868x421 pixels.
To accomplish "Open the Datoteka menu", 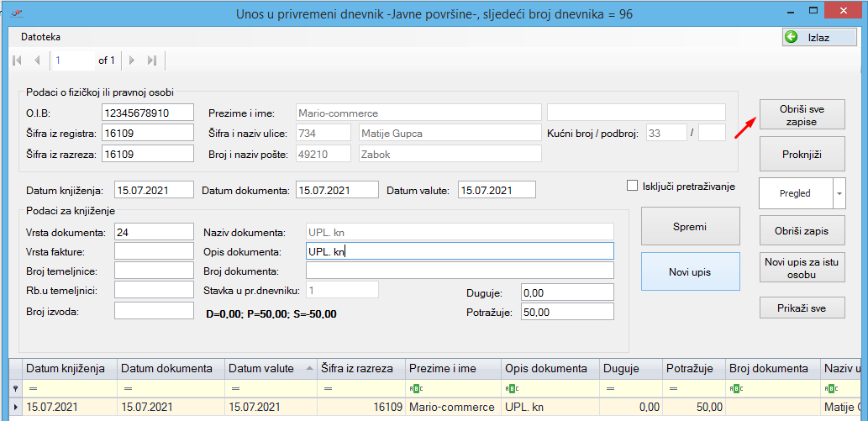I will (40, 37).
